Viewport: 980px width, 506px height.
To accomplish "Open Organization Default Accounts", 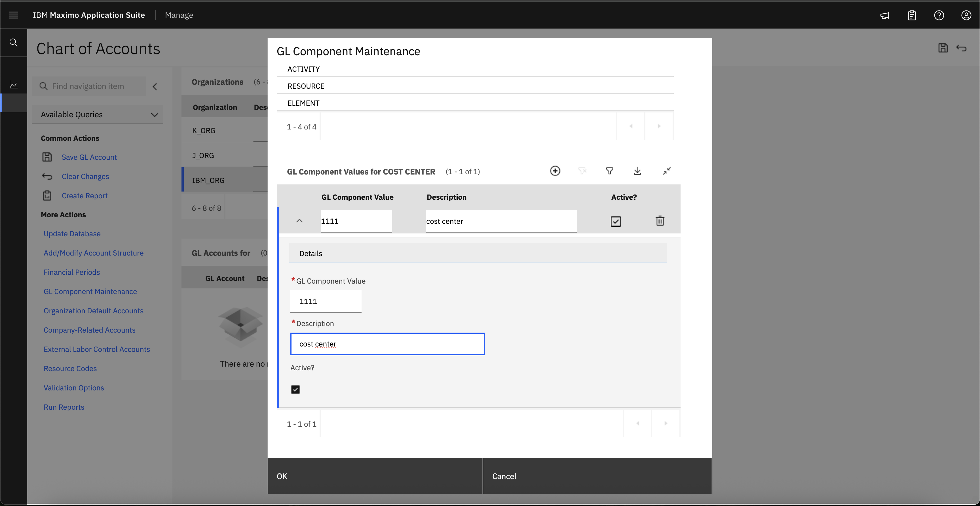I will 94,311.
